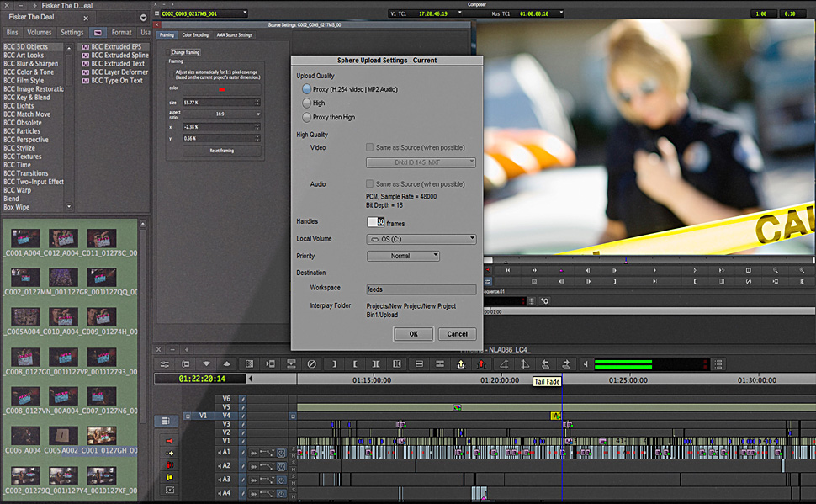Switch to the Color Encoding tab
The image size is (816, 504).
coord(195,35)
